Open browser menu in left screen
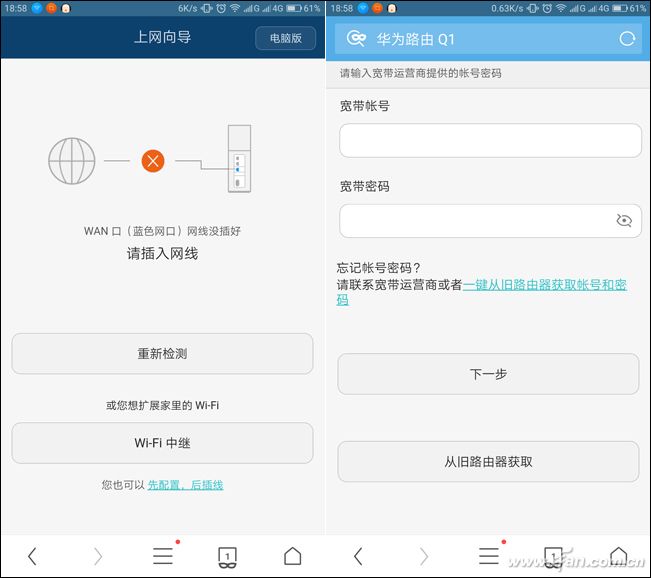 point(163,556)
